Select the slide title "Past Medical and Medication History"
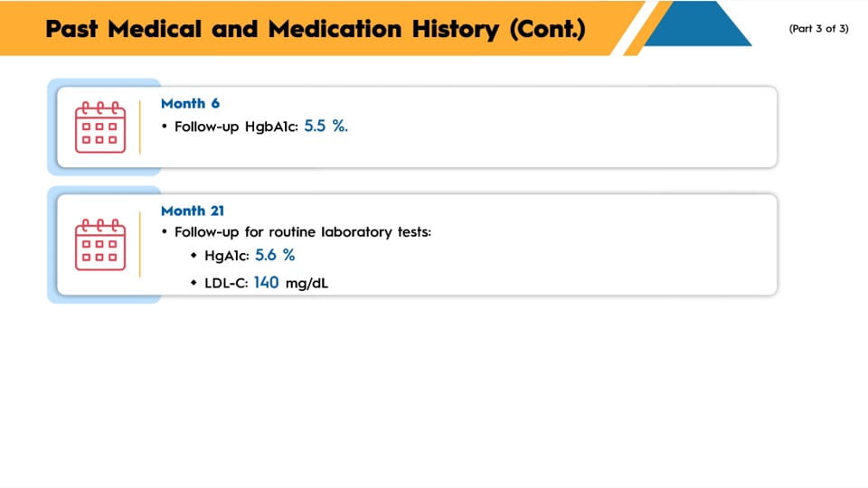Viewport: 868px width, 488px height. (x=315, y=29)
